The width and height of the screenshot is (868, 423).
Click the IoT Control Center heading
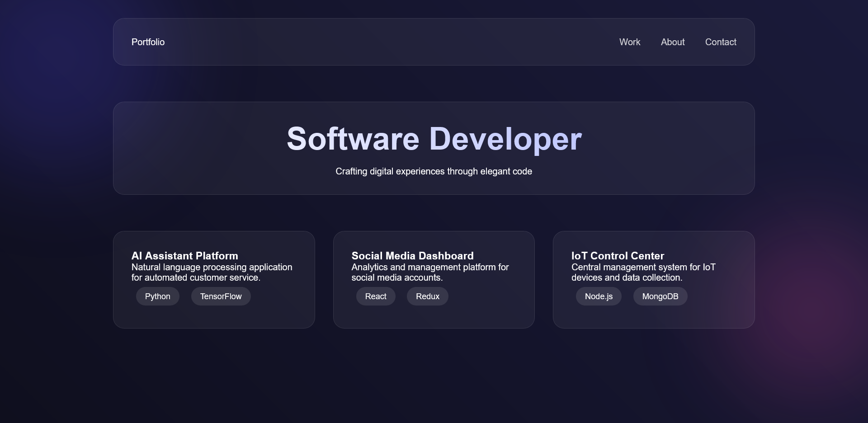(617, 256)
